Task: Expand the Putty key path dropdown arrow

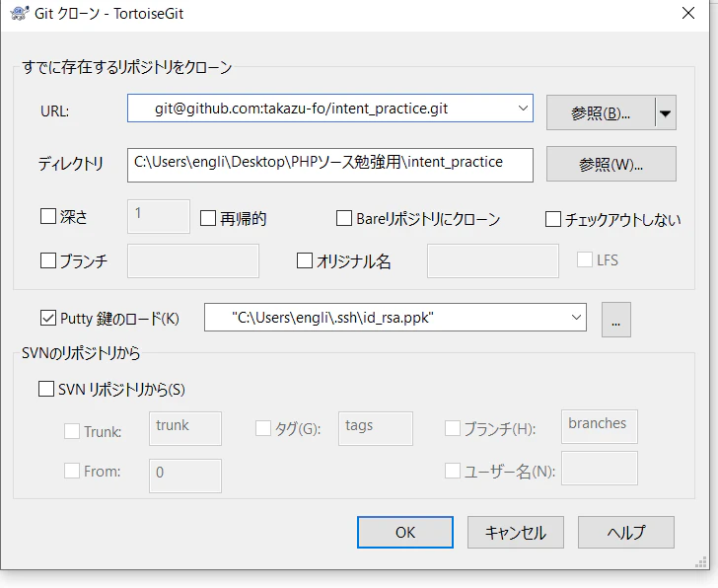Action: pyautogui.click(x=576, y=317)
